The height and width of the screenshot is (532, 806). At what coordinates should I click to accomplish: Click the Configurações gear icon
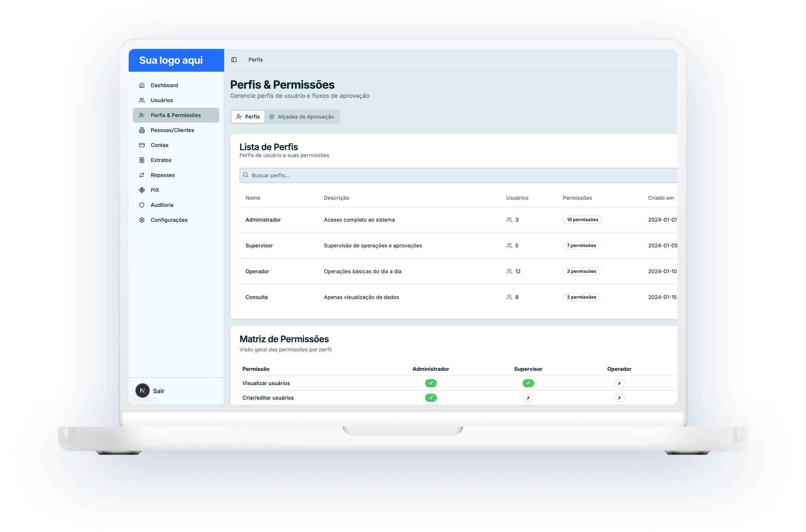click(x=142, y=220)
